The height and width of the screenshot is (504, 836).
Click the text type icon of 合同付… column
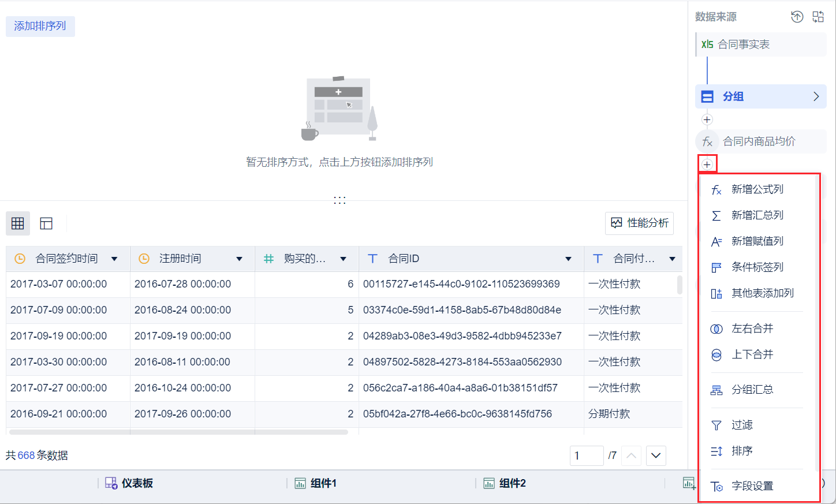(x=598, y=259)
